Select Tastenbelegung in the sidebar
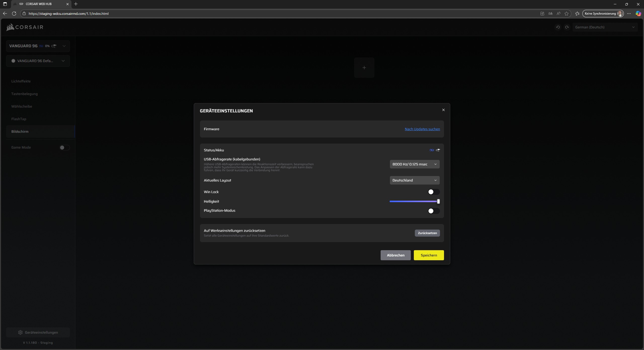Image resolution: width=644 pixels, height=350 pixels. [x=24, y=94]
